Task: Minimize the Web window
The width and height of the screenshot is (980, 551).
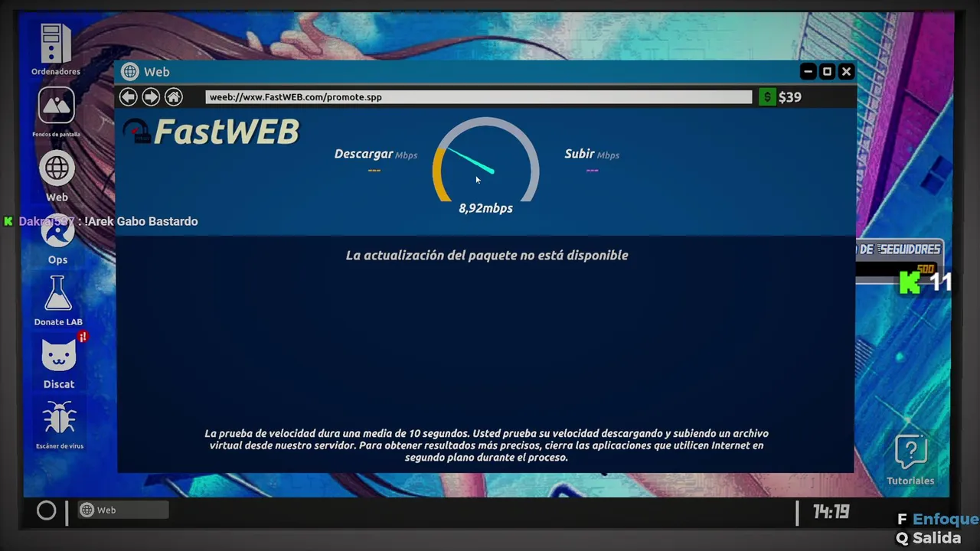Action: coord(808,71)
